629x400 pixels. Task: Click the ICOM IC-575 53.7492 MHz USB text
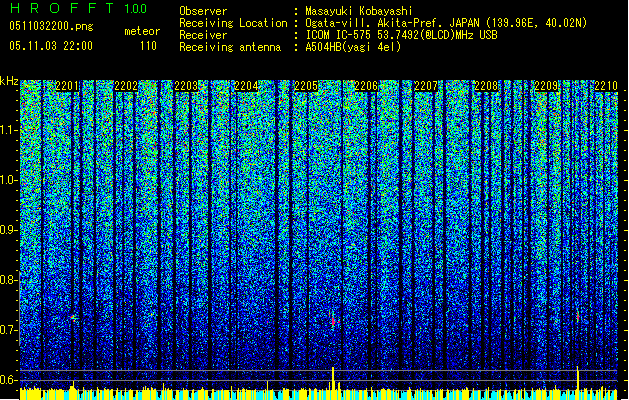pos(401,35)
